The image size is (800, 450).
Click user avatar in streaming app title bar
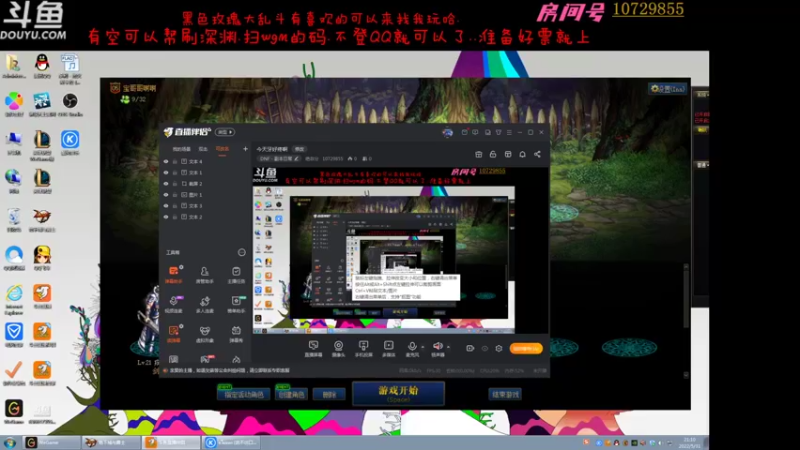447,133
